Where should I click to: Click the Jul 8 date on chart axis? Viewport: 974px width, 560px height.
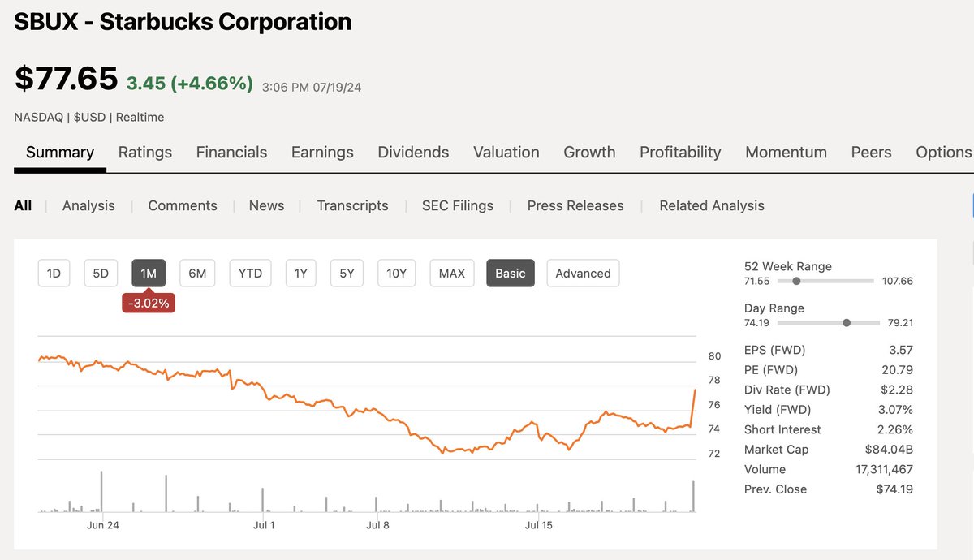click(377, 525)
